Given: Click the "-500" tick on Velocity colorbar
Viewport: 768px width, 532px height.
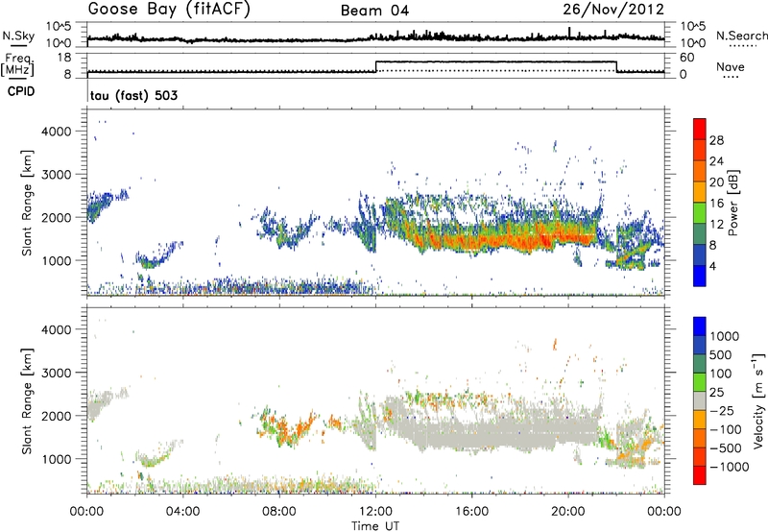Looking at the screenshot, I should 726,447.
